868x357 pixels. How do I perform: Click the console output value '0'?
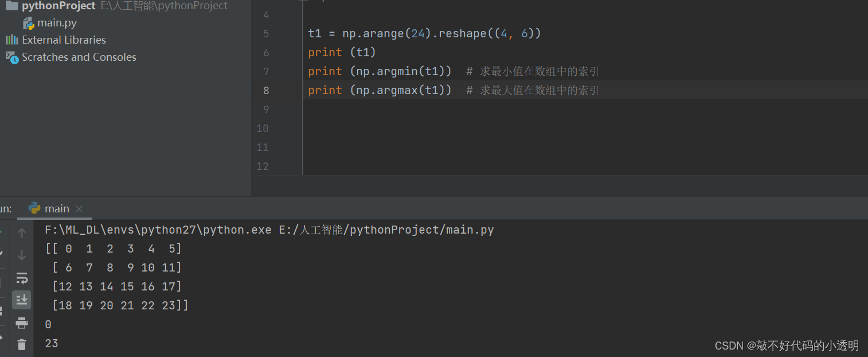tap(48, 325)
